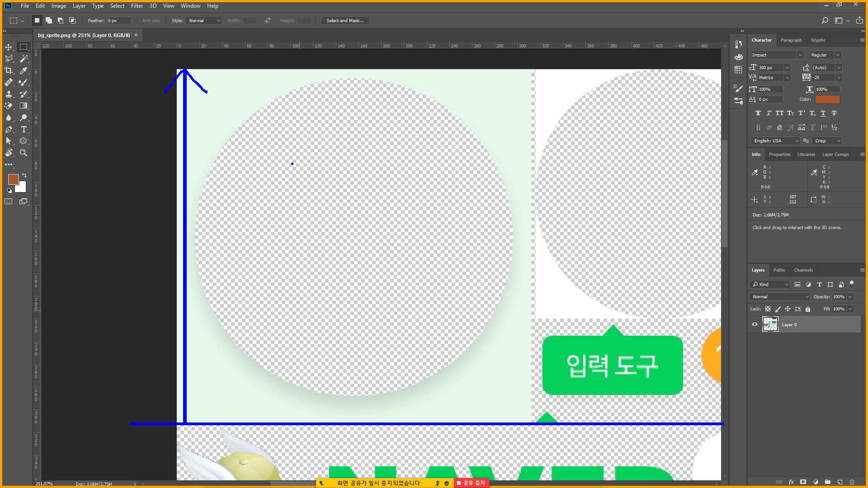
Task: Hide Layer 0 with eye icon
Action: pos(755,324)
